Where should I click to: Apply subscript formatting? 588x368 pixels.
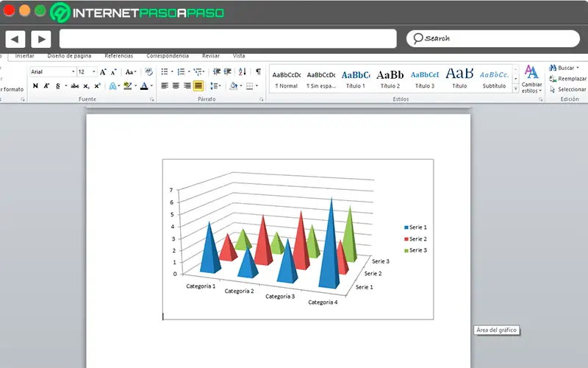pyautogui.click(x=86, y=86)
